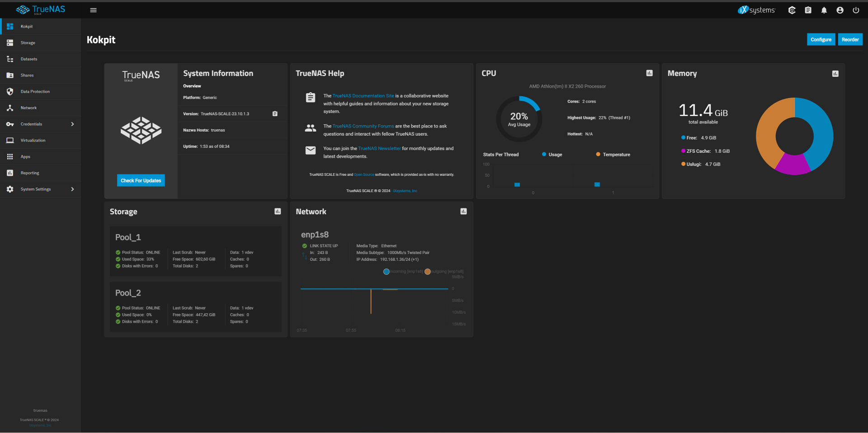
Task: Open Storage reports chart icon
Action: tap(278, 212)
